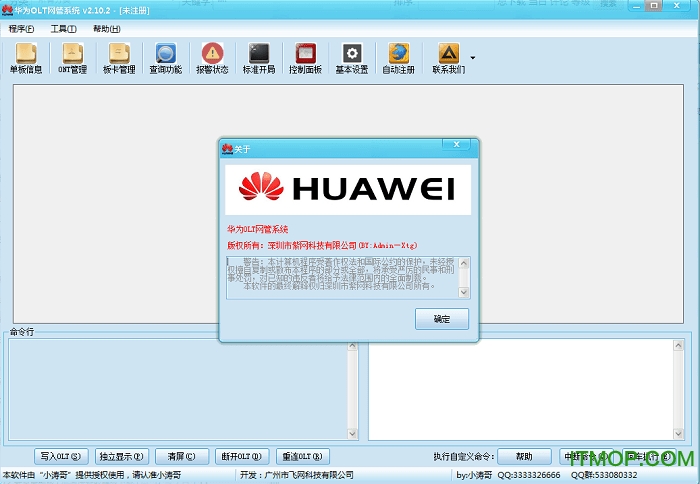Click inside the white right output text area
This screenshot has width=700, height=484.
point(521,389)
